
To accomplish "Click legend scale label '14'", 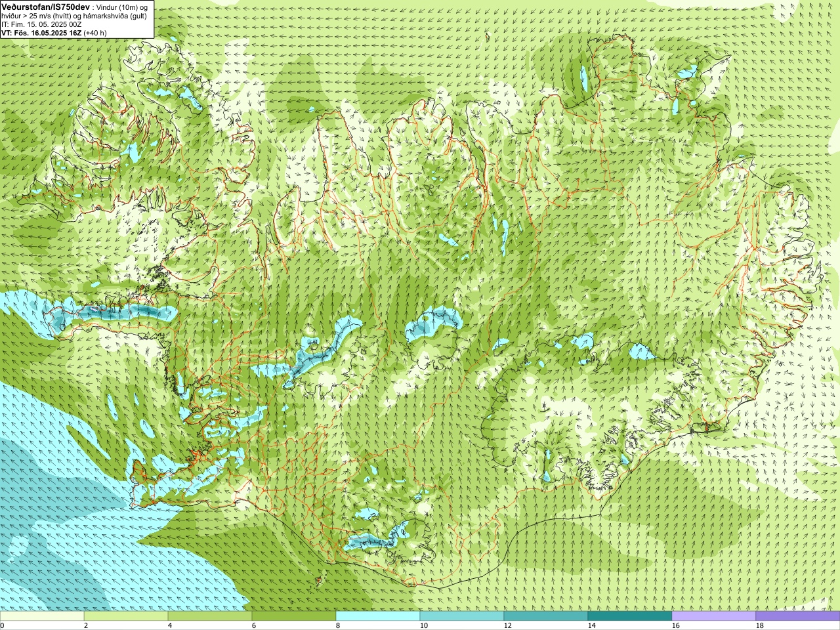I will [591, 625].
